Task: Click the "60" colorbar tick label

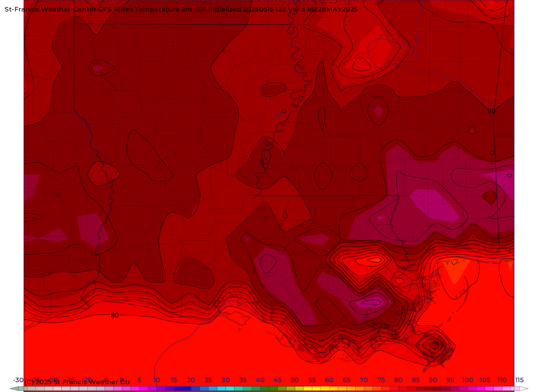Action: [329, 380]
